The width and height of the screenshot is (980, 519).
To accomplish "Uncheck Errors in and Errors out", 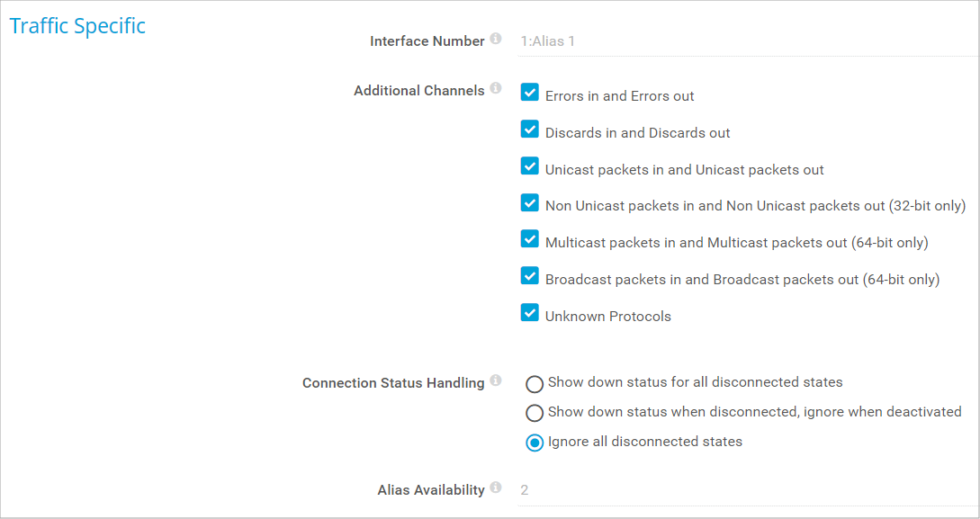I will (x=530, y=93).
